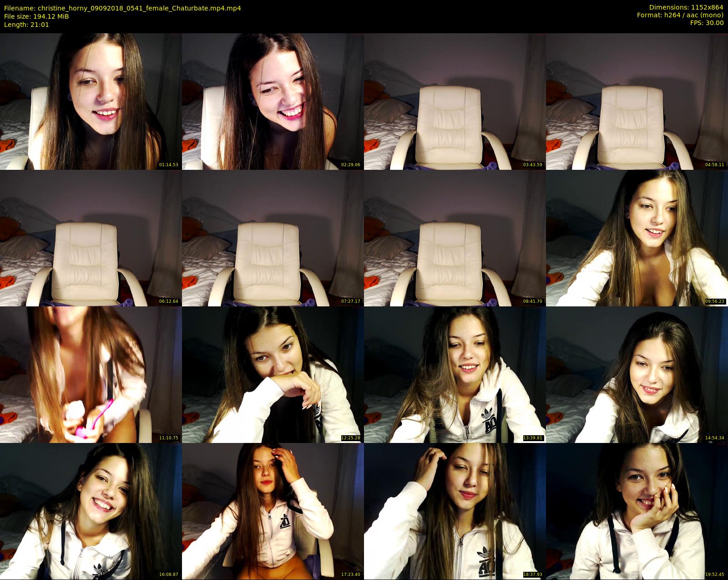
Task: Click the blurry frame at 11:10.75
Action: point(91,374)
